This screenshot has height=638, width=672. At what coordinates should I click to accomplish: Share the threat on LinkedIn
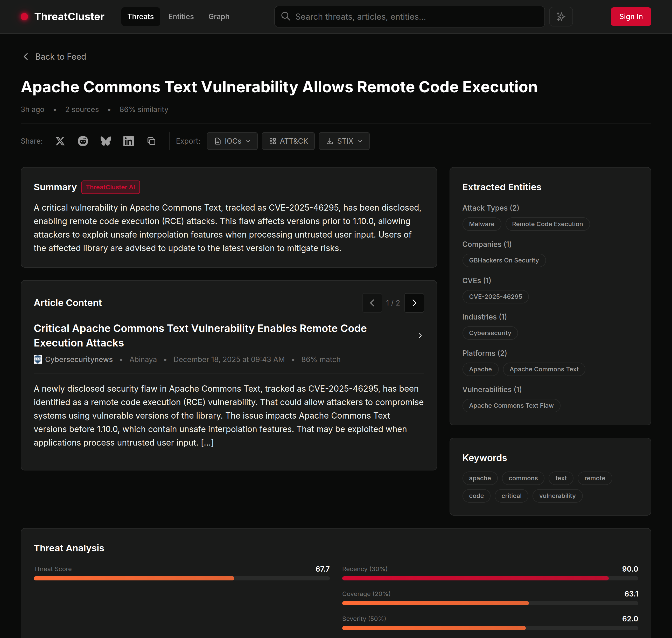128,141
